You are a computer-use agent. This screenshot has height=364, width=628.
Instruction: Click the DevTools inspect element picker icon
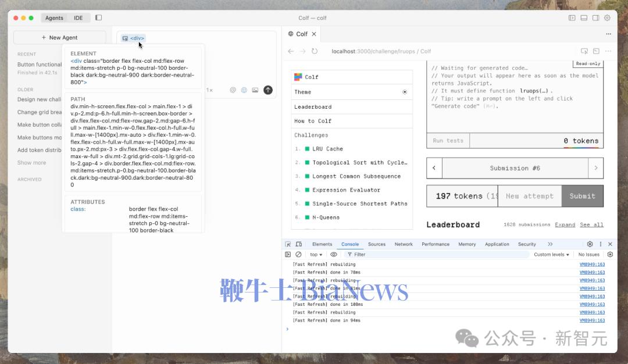pos(288,244)
